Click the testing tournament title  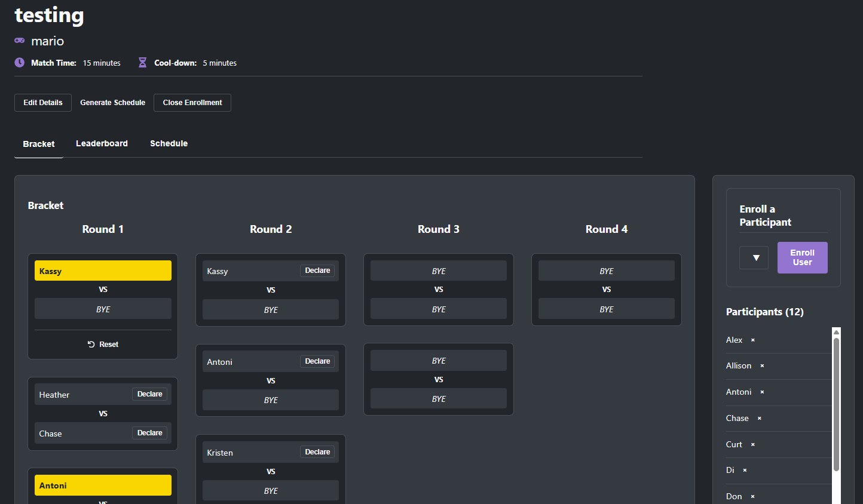49,15
